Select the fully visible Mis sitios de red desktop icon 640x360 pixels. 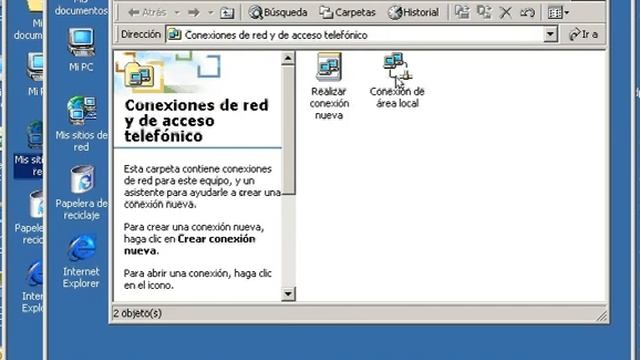click(x=81, y=124)
